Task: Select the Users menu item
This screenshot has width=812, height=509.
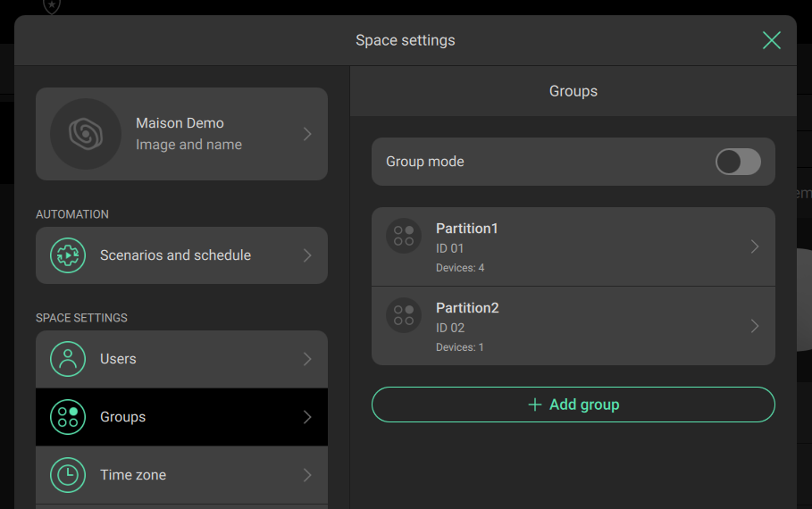Action: pos(181,359)
